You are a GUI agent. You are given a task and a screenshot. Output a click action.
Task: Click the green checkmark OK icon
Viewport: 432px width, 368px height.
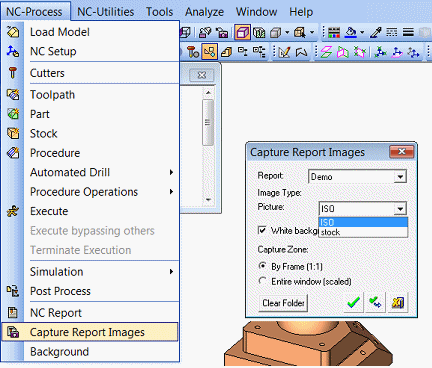click(353, 303)
